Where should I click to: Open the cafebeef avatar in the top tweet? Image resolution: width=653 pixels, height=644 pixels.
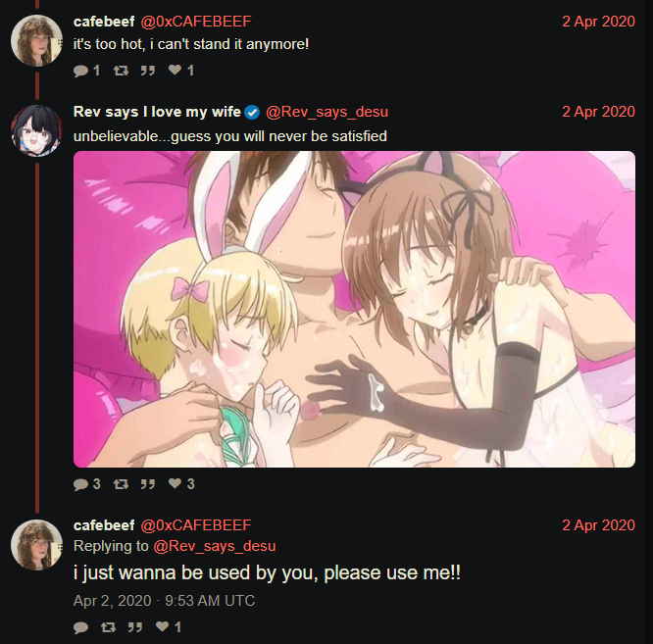tap(36, 40)
